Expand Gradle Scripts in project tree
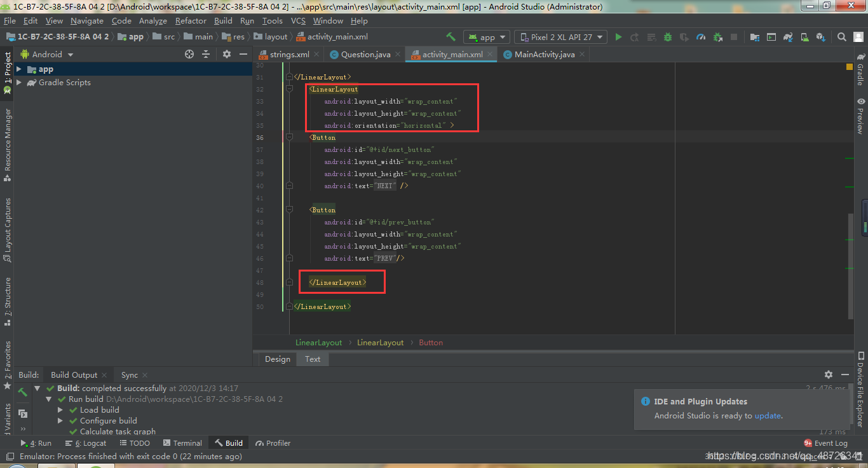 point(19,82)
